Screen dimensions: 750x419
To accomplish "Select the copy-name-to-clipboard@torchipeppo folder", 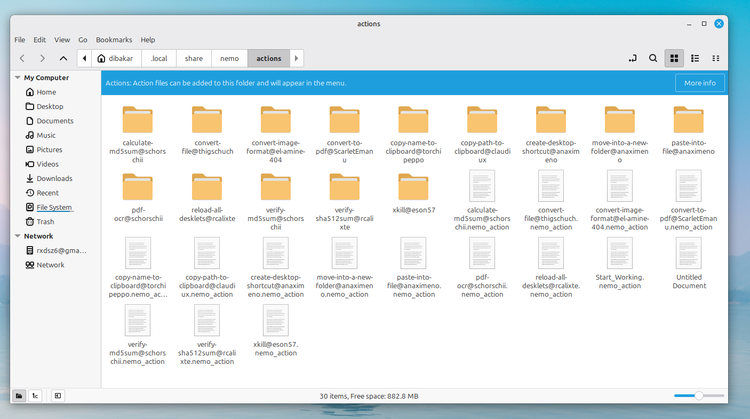I will point(413,134).
